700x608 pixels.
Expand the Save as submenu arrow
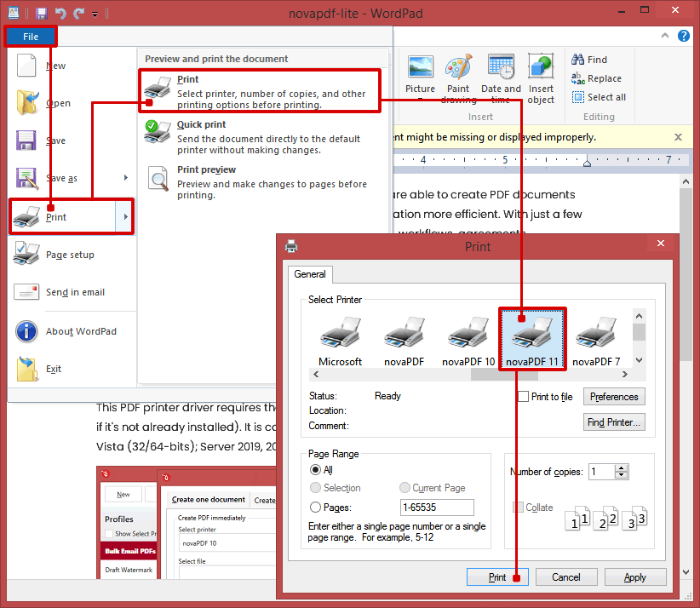[x=125, y=178]
